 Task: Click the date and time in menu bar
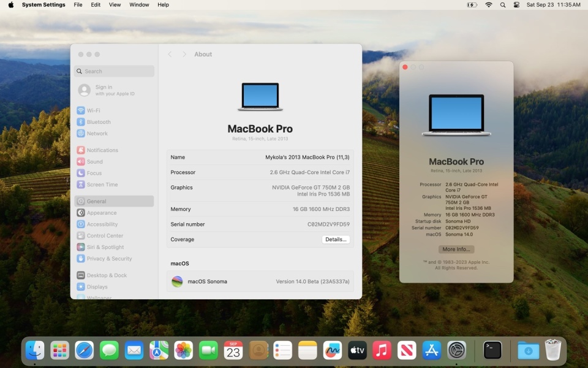[x=553, y=5]
